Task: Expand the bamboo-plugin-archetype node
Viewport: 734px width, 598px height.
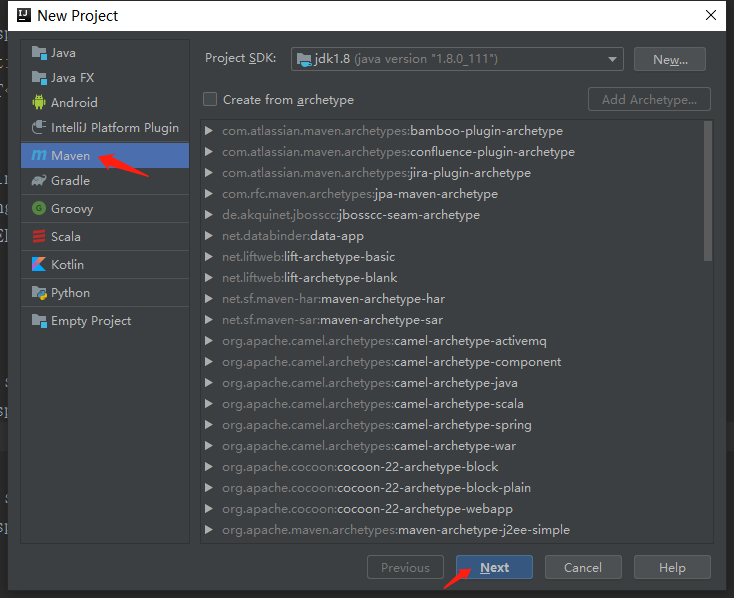Action: coord(209,131)
